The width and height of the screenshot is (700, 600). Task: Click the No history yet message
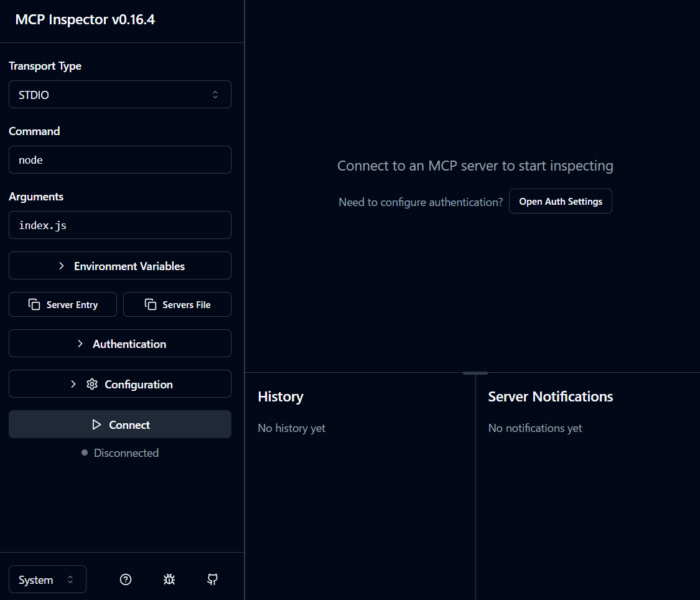[x=292, y=428]
